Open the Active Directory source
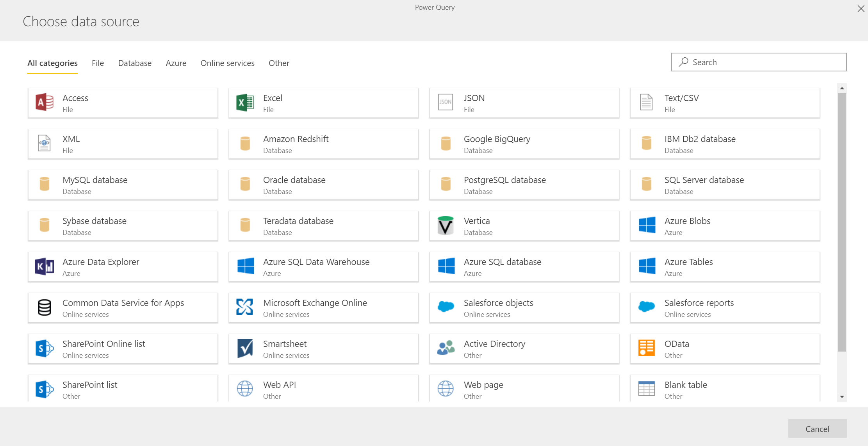 [524, 348]
